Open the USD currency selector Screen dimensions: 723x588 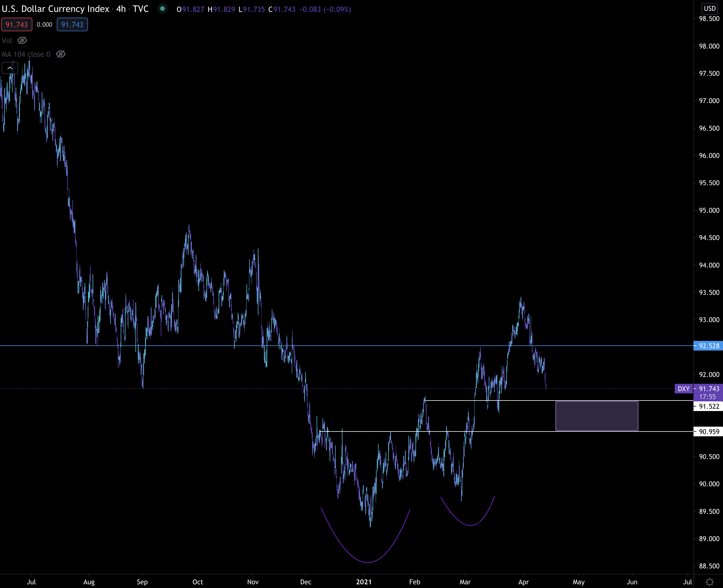[x=709, y=9]
